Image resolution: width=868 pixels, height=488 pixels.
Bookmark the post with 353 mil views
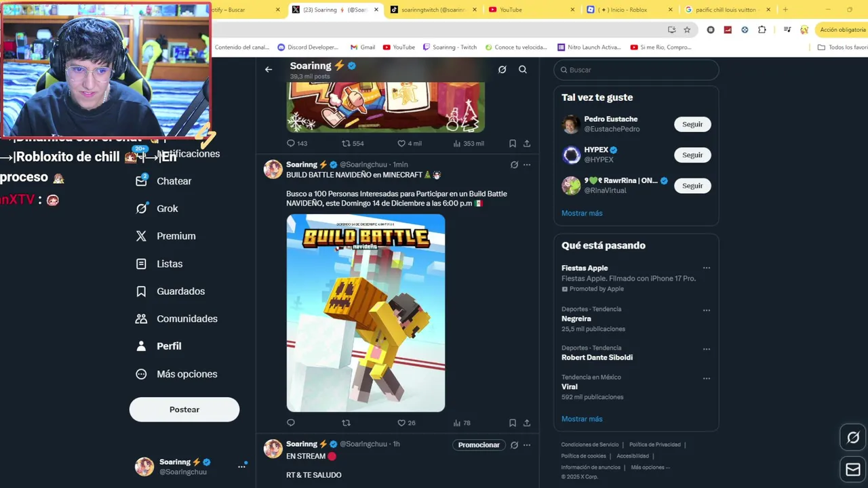(513, 144)
